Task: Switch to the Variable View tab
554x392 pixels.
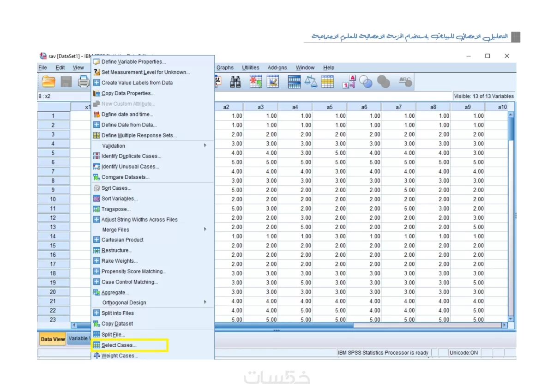Action: (x=78, y=338)
